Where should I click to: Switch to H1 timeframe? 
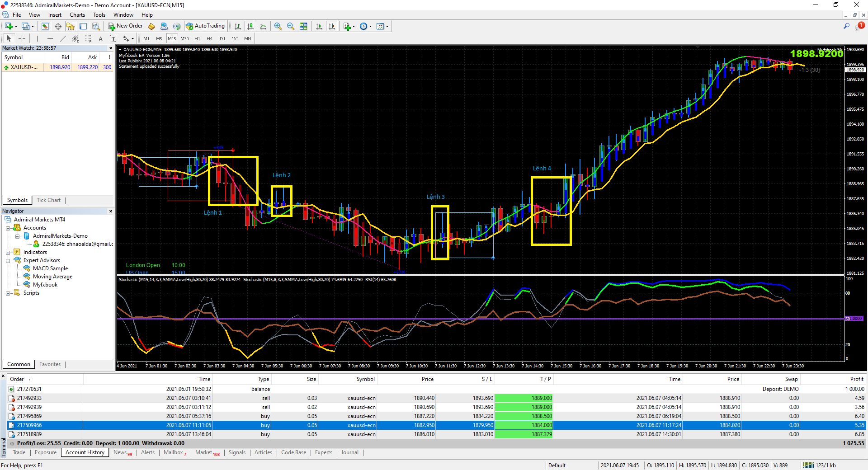click(197, 38)
